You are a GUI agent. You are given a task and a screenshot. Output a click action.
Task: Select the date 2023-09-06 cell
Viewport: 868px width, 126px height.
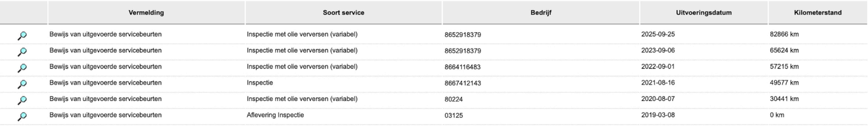coord(658,50)
